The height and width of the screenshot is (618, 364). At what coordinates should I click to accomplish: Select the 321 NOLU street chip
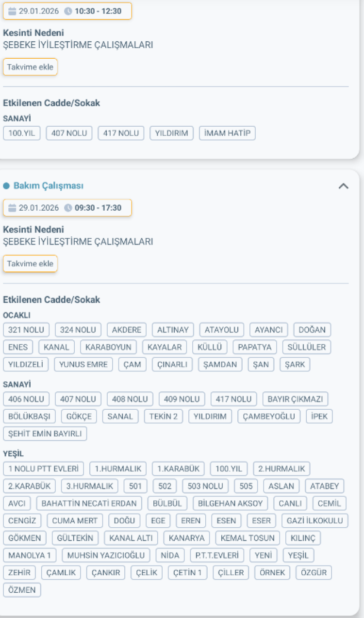(26, 330)
